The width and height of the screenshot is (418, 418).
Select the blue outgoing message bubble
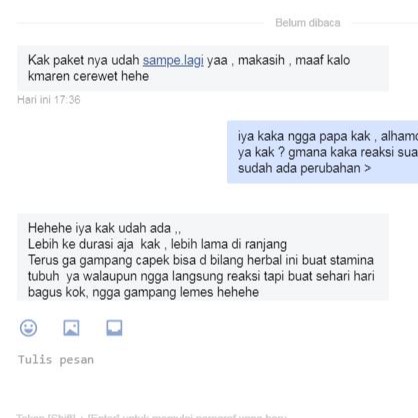(323, 152)
